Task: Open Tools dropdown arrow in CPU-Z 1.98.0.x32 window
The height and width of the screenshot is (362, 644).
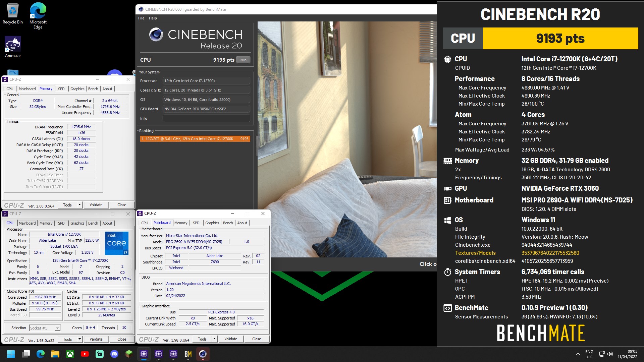Action: pos(79,339)
